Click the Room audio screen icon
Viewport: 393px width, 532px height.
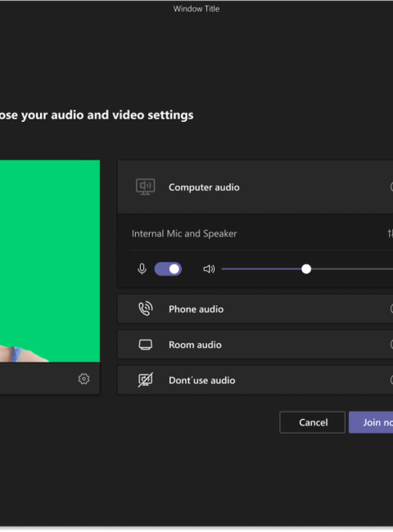pyautogui.click(x=145, y=345)
